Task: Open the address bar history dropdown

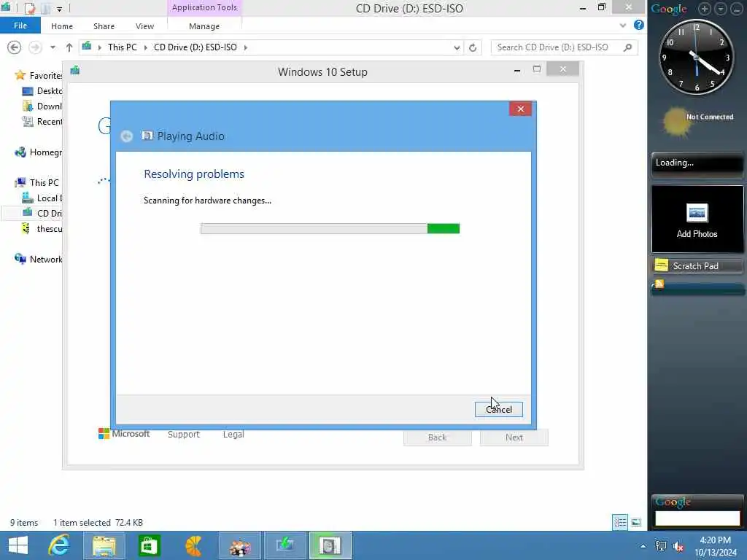Action: pyautogui.click(x=457, y=47)
